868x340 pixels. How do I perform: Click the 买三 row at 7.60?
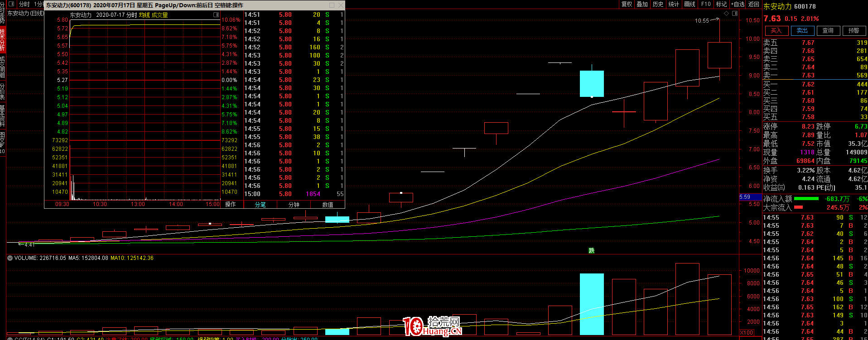point(815,101)
